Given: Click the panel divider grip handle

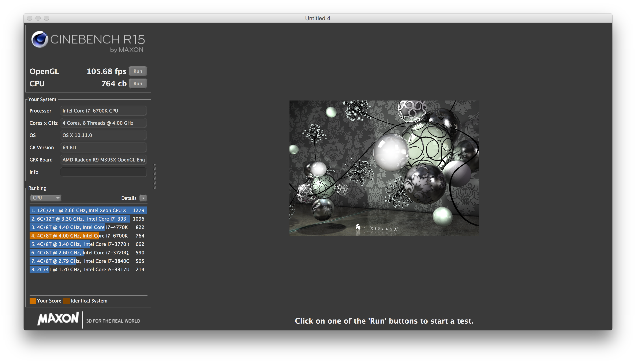Looking at the screenshot, I should tap(155, 177).
